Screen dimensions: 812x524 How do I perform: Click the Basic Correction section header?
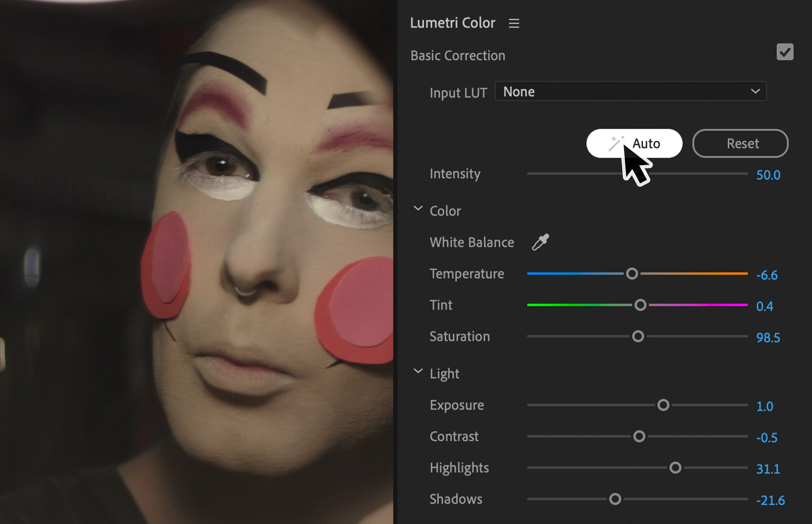pyautogui.click(x=457, y=55)
